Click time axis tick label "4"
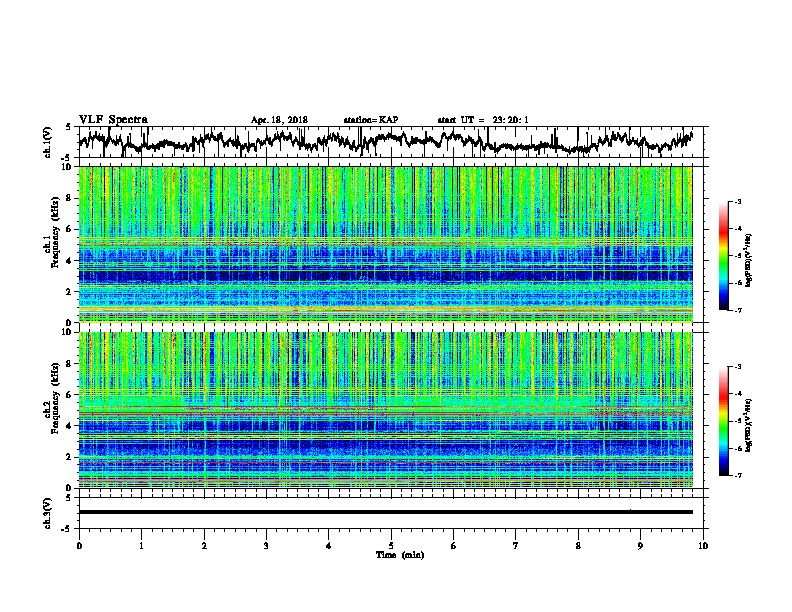Screen dimensions: 792x612 (329, 546)
